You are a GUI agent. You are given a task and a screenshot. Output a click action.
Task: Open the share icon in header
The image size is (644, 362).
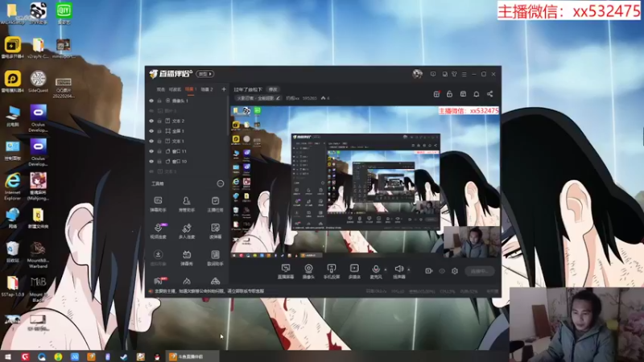point(490,94)
